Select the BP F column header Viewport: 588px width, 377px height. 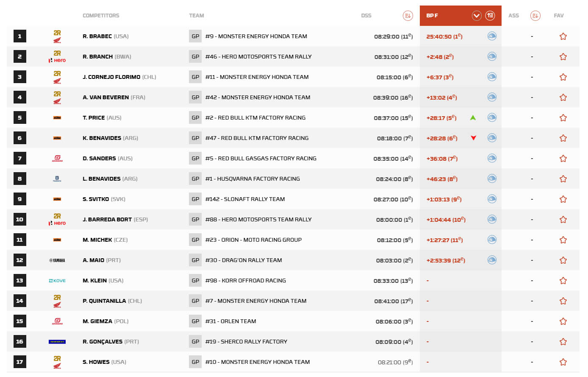pos(432,16)
